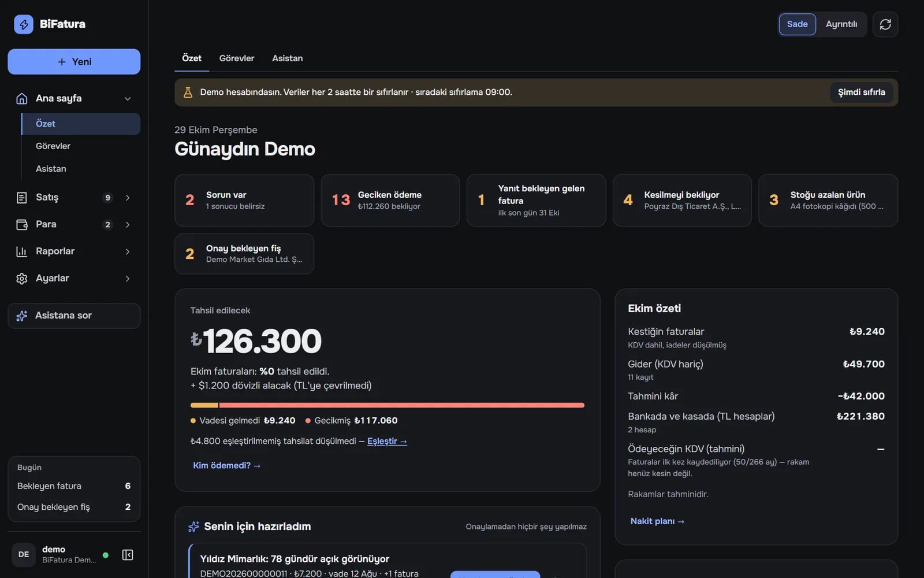Open the Geciken ödeme card
This screenshot has width=924, height=578.
pyautogui.click(x=390, y=201)
